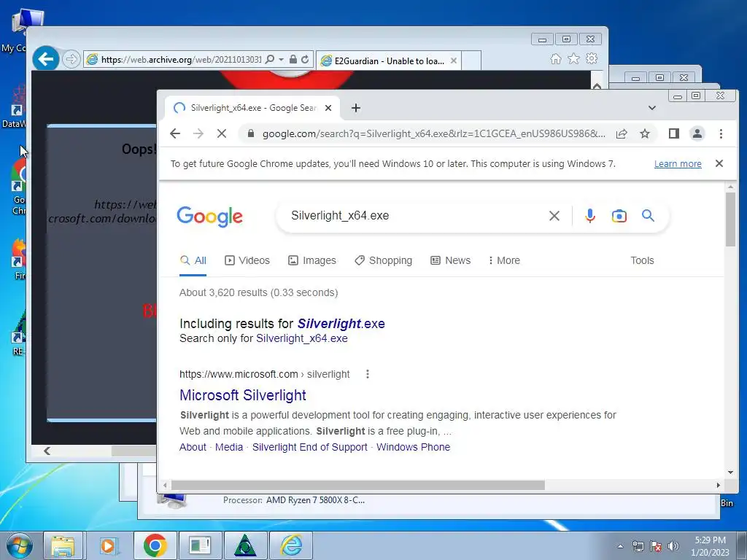Image resolution: width=747 pixels, height=560 pixels.
Task: Switch to News results tab
Action: pyautogui.click(x=451, y=260)
